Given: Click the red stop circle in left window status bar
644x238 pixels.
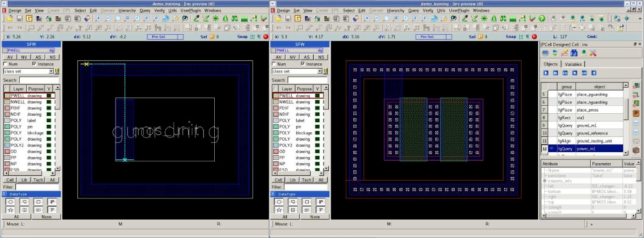Looking at the screenshot, I should 265,36.
